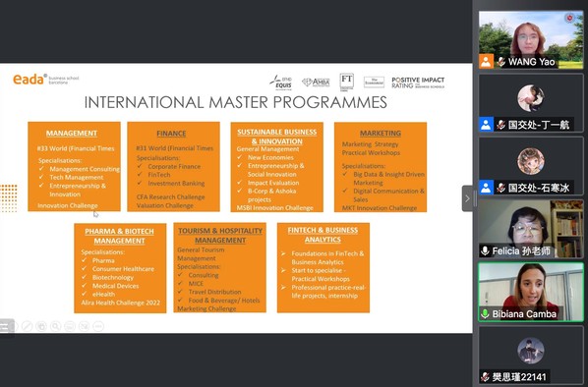This screenshot has height=387, width=588.
Task: Click muted mic icon beside WANG Yao
Action: (x=501, y=62)
